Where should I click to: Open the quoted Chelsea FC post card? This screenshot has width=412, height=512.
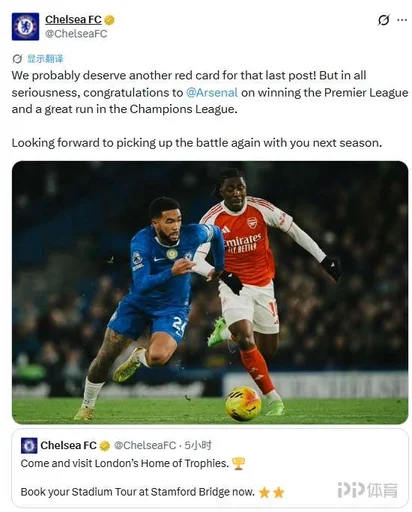[210, 468]
